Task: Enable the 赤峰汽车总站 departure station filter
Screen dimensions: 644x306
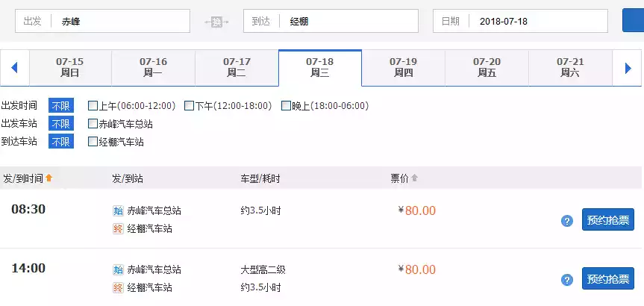Action: click(x=93, y=124)
